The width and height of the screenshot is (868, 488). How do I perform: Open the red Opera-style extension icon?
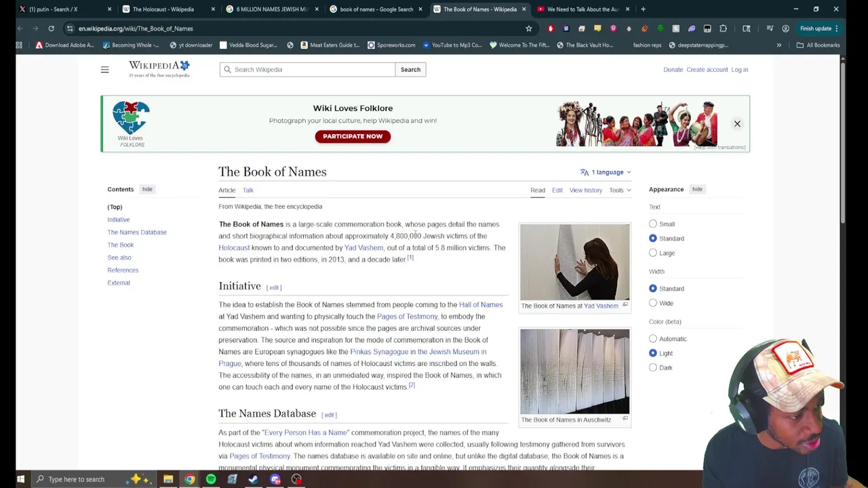click(x=551, y=28)
